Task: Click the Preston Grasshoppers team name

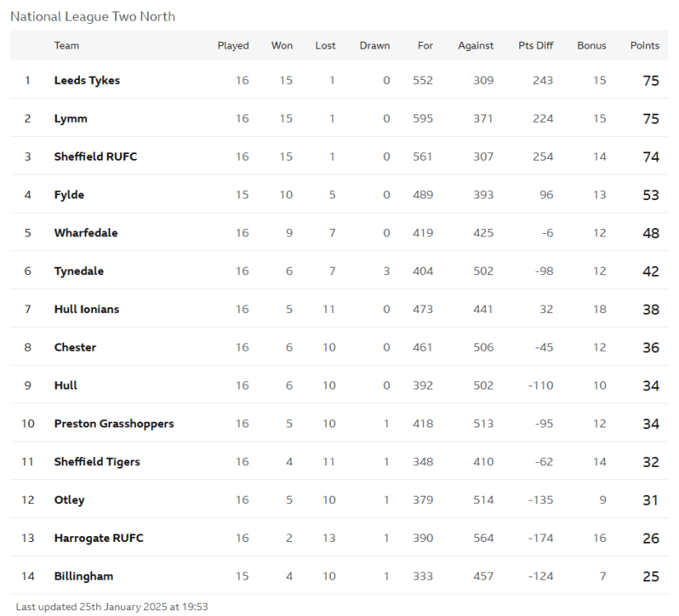Action: point(114,423)
